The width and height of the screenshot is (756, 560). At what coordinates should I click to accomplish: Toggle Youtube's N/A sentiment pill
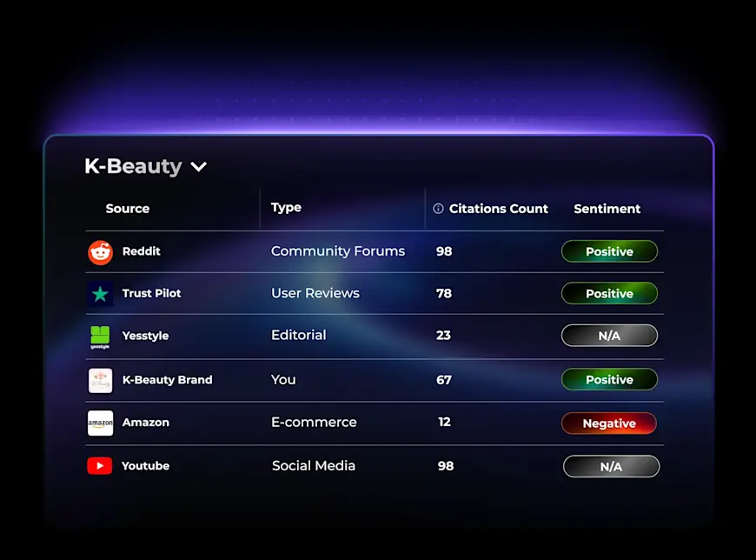point(611,466)
